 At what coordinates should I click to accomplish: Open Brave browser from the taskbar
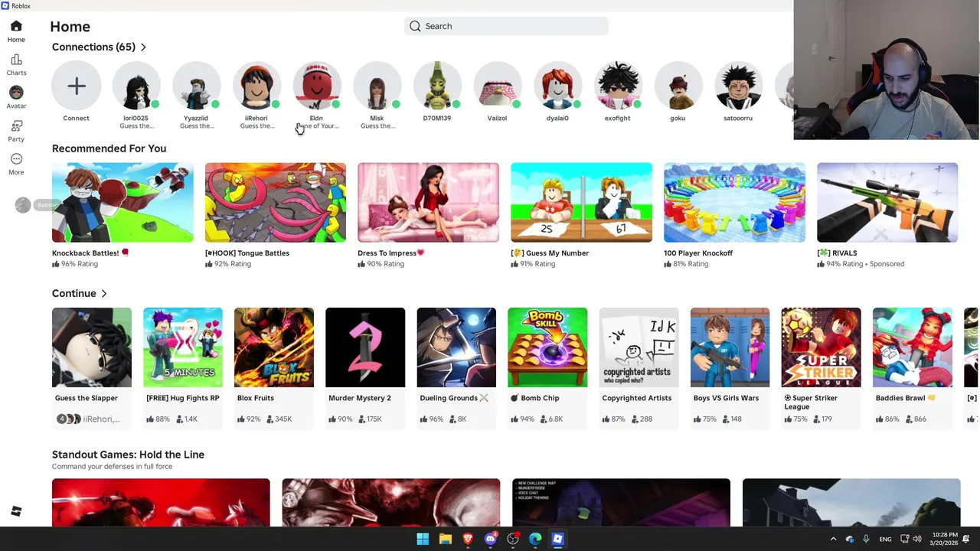[468, 539]
